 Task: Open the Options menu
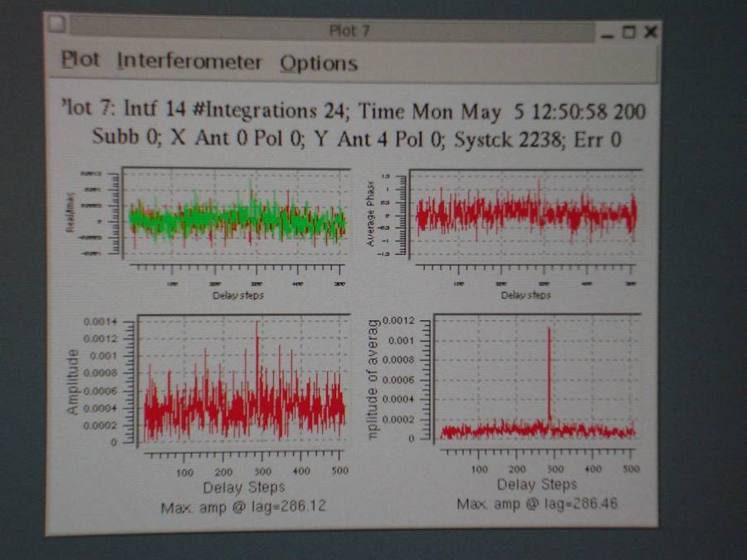[319, 64]
